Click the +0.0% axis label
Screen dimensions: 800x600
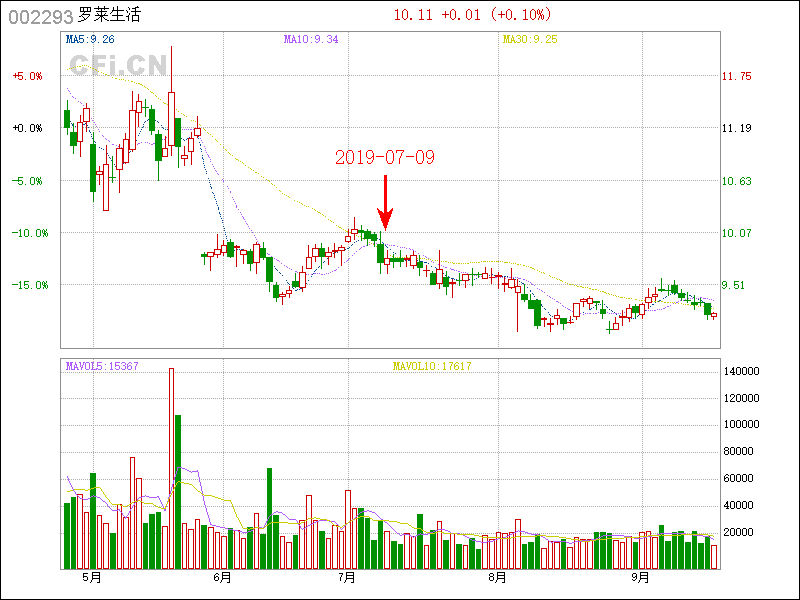[28, 128]
